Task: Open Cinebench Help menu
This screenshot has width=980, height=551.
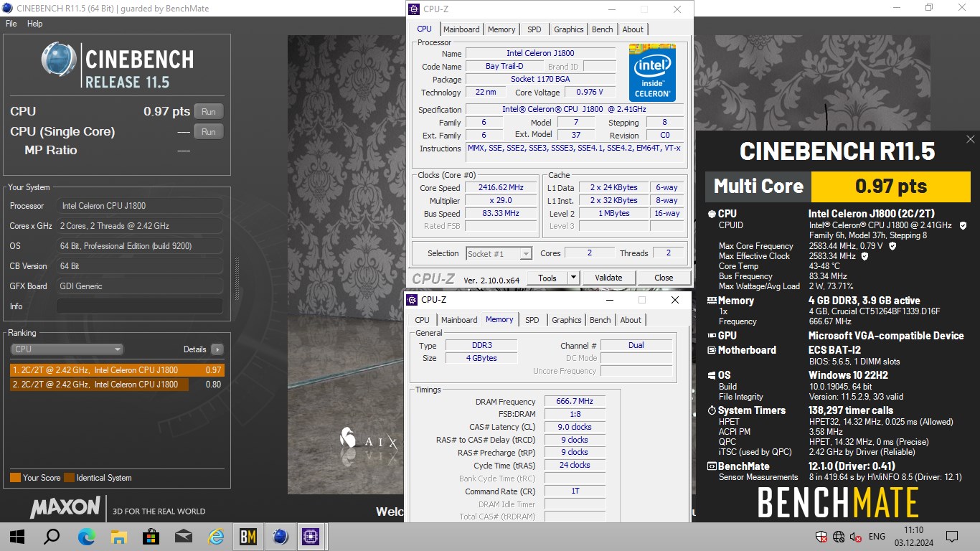Action: point(34,24)
